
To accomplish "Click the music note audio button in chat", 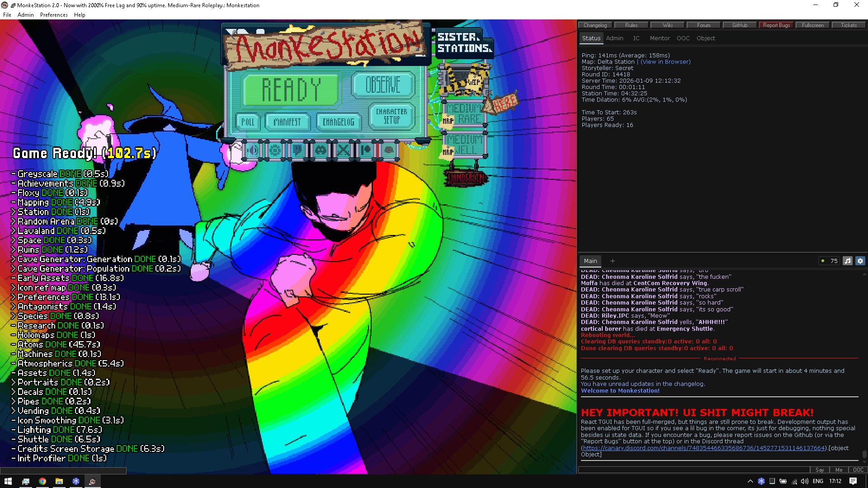I will pos(848,261).
